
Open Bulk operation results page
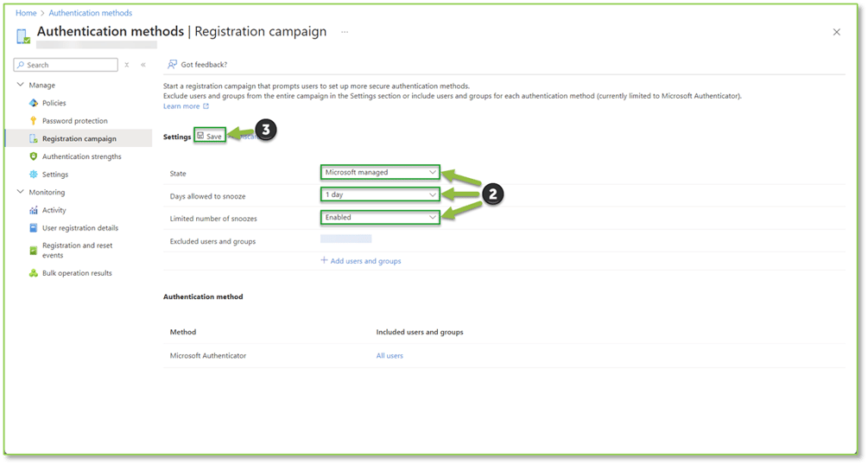click(x=77, y=273)
